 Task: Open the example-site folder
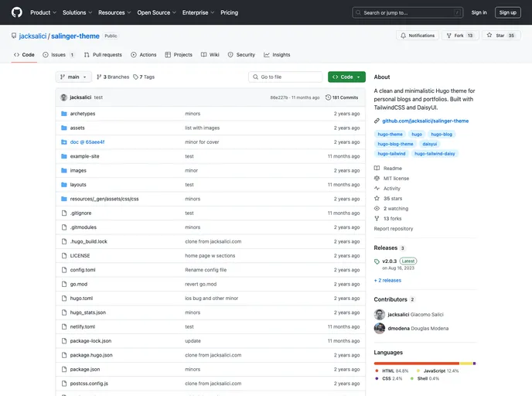coord(85,156)
